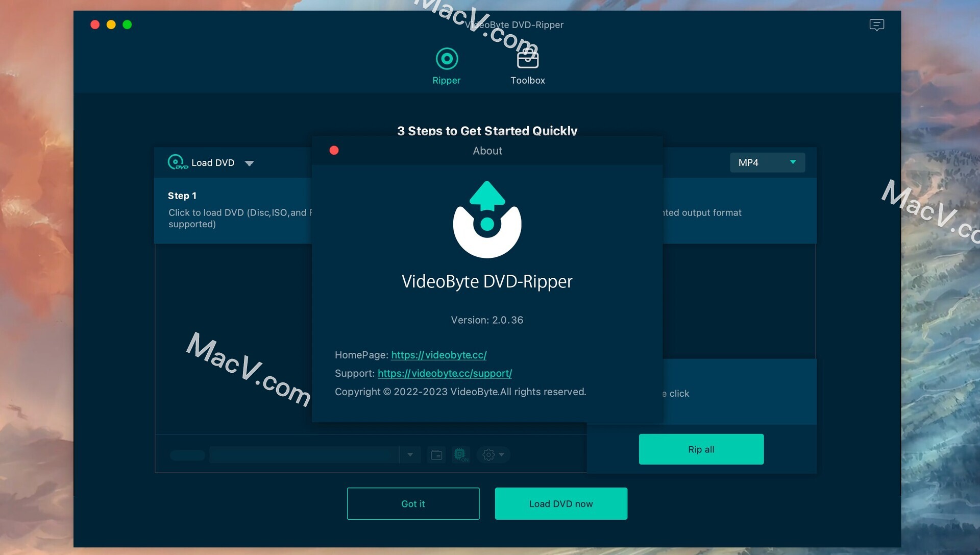Click the Got it button

[x=413, y=503]
